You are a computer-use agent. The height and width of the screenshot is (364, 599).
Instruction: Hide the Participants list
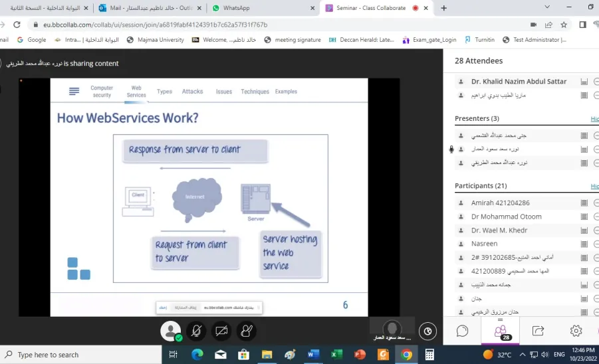point(595,186)
